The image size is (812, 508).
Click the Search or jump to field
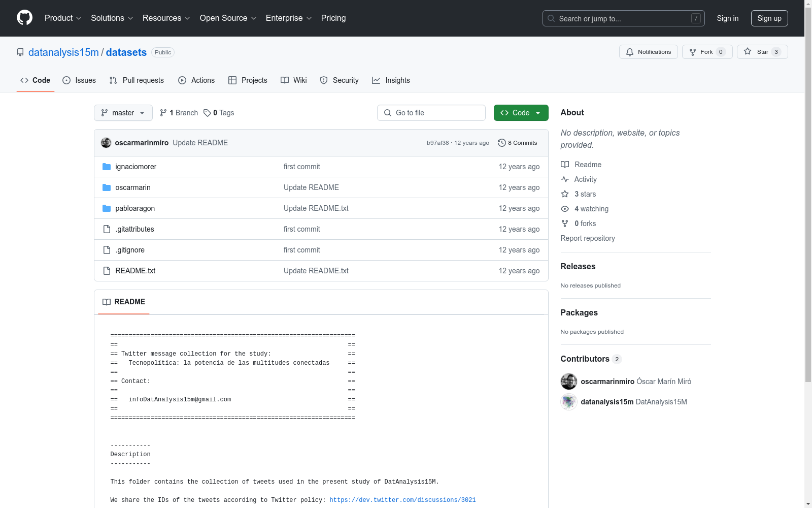point(624,18)
